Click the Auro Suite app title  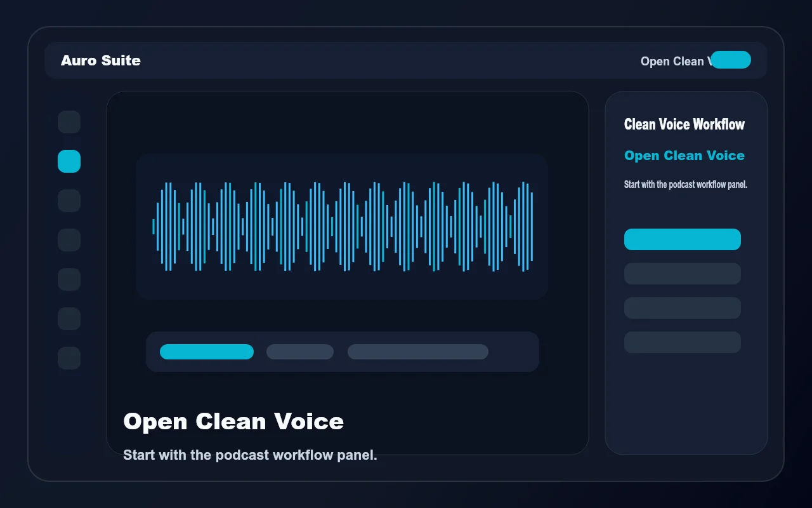pos(101,60)
